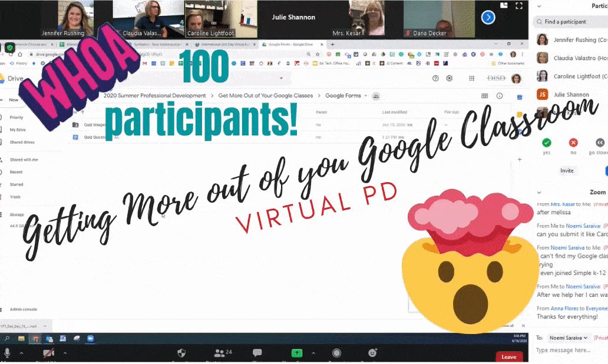Viewport: 608px width, 364px height.
Task: Click the blue next-videos arrow button
Action: click(488, 18)
